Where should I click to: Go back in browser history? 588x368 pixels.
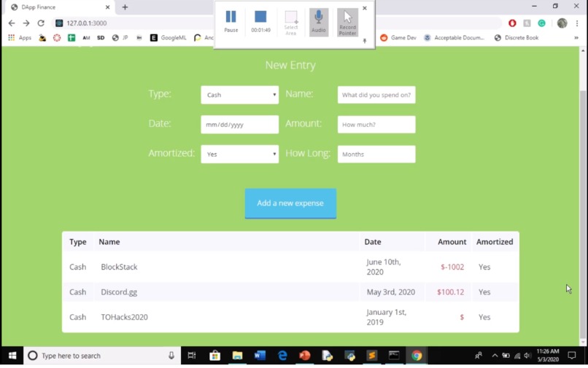(12, 23)
